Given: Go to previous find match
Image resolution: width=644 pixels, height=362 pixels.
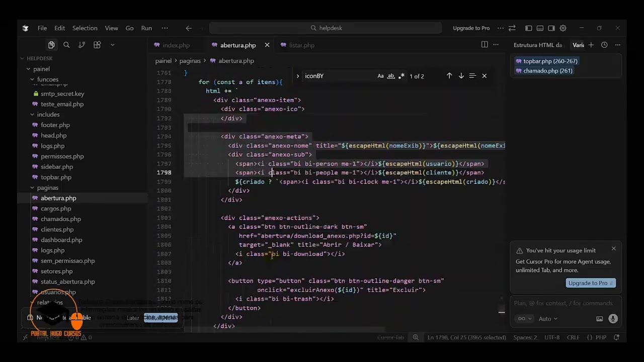Looking at the screenshot, I should point(449,76).
